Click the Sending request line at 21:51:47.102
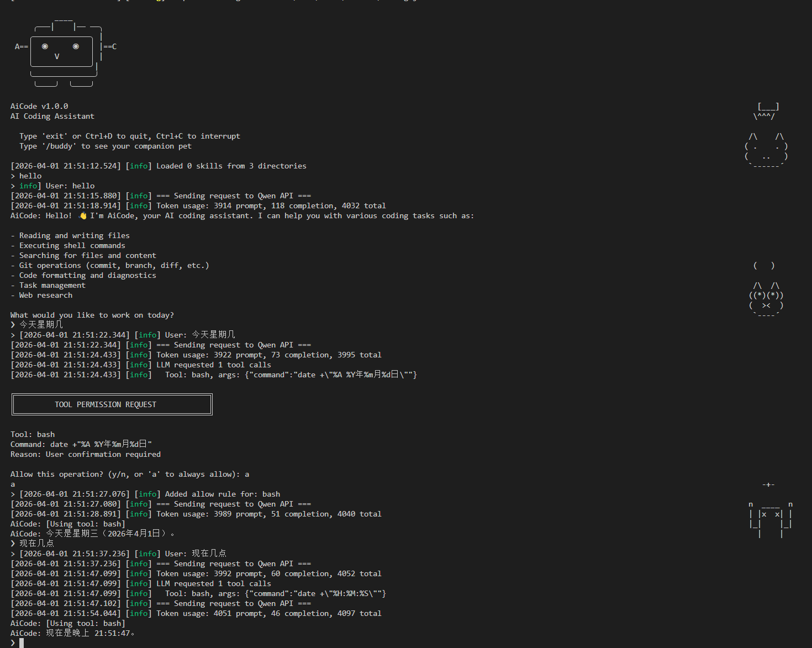 pyautogui.click(x=161, y=603)
